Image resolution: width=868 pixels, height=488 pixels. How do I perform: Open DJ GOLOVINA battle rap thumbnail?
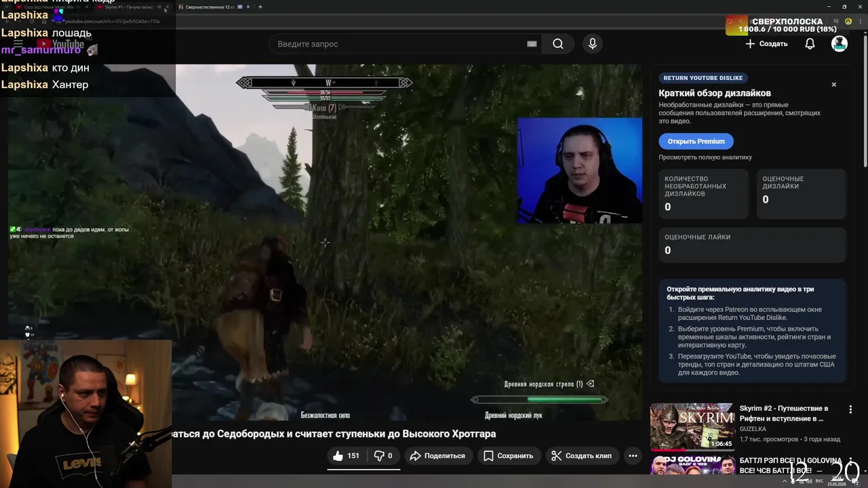click(692, 465)
